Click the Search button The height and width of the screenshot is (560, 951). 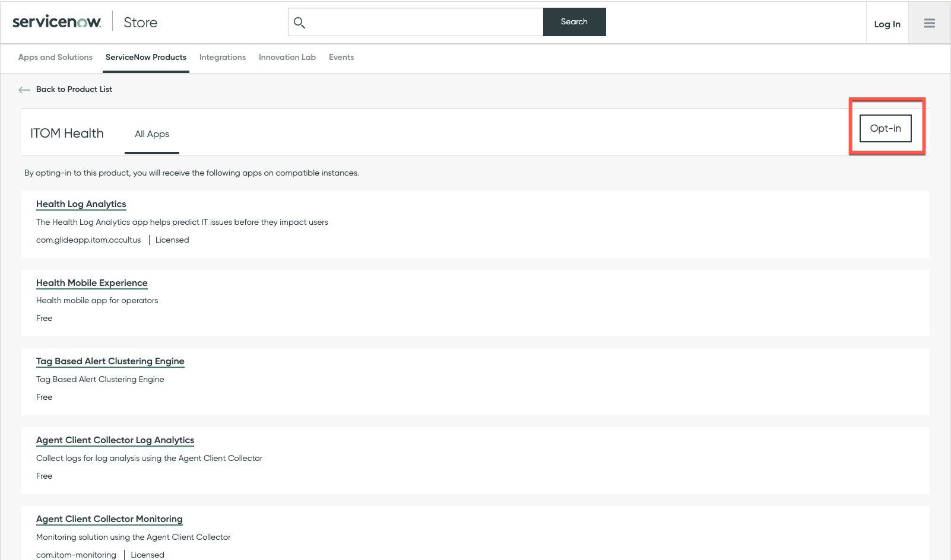point(575,22)
